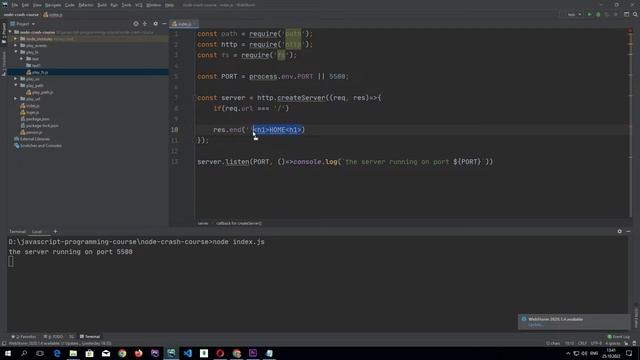Open the Project view dropdown
Screen dimensions: 640x360
click(23, 24)
